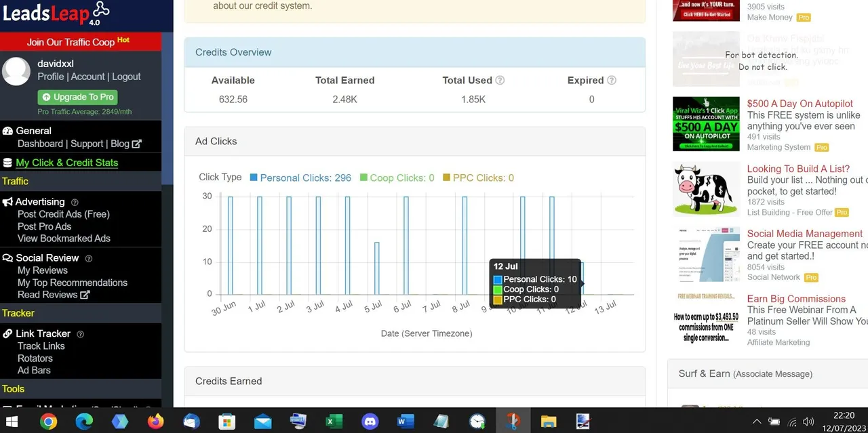Open the Account link

[x=88, y=77]
